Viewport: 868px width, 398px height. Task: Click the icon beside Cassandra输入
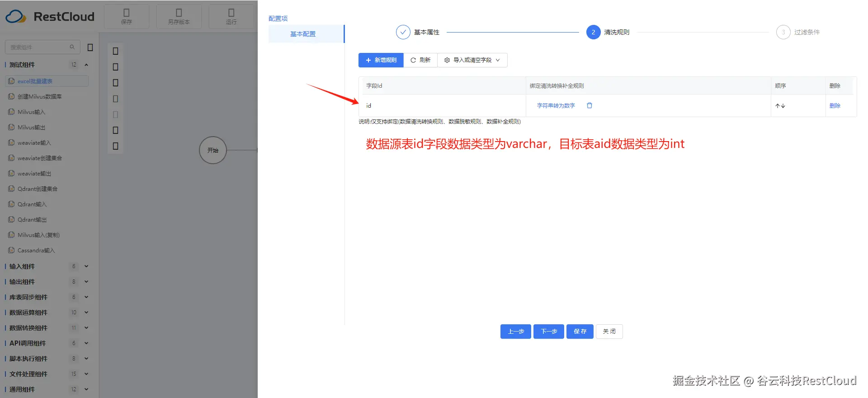[x=11, y=250]
